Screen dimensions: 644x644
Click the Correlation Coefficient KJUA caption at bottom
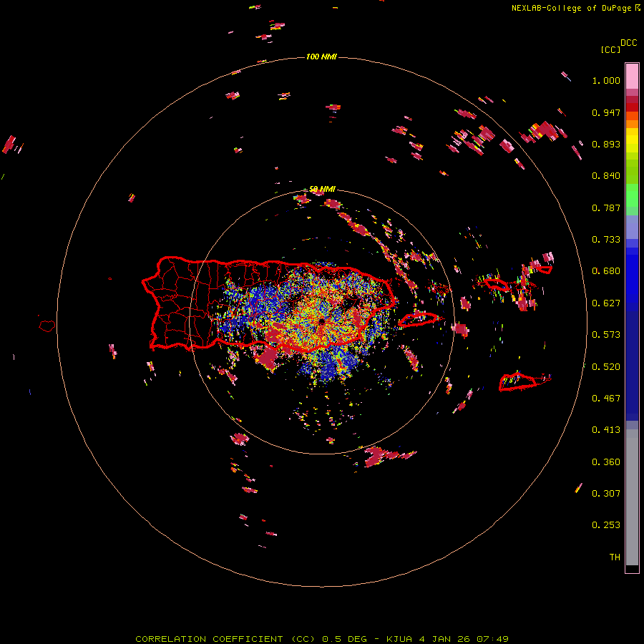click(x=322, y=639)
